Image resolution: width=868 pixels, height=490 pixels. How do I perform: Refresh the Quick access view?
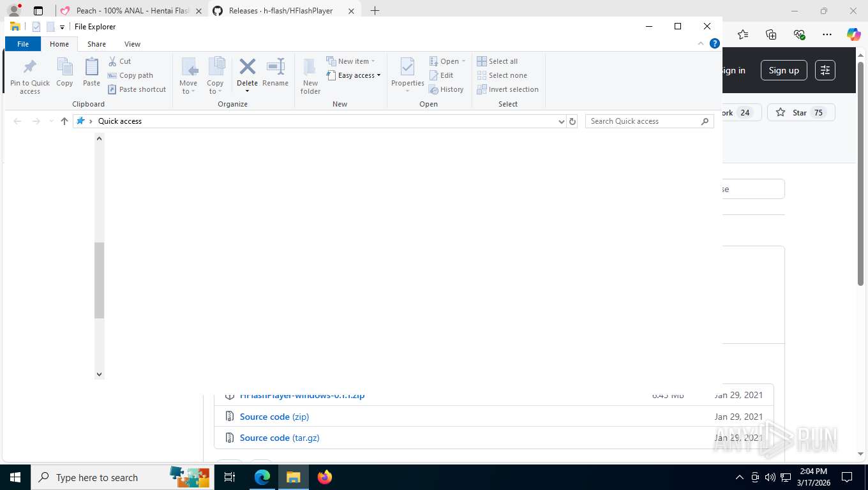572,121
